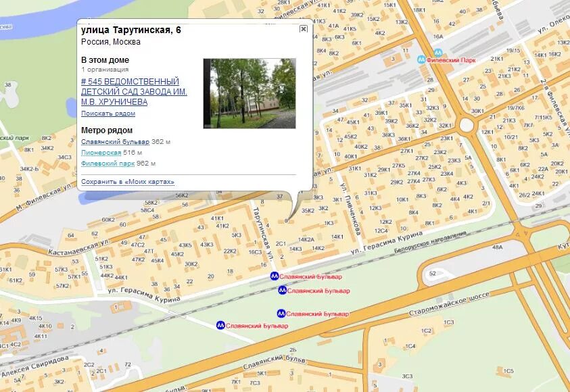Click the Кастанаевская ул. street label

tap(79, 246)
